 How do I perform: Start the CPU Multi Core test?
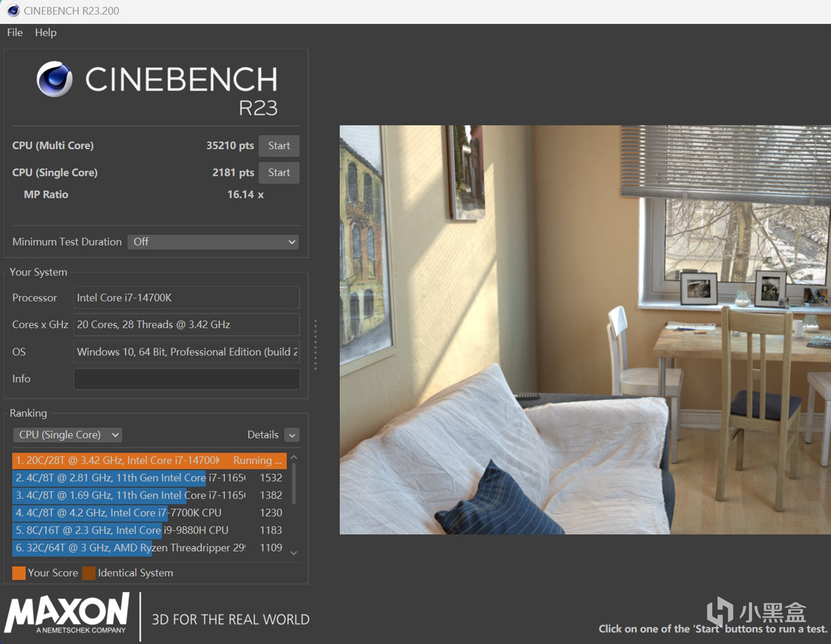(x=279, y=146)
